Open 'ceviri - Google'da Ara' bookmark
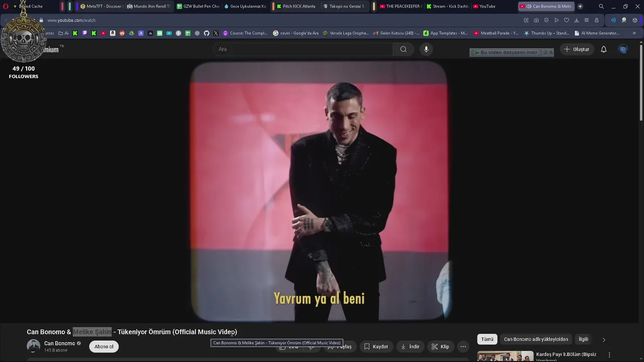Viewport: 644px width, 362px height. point(296,33)
